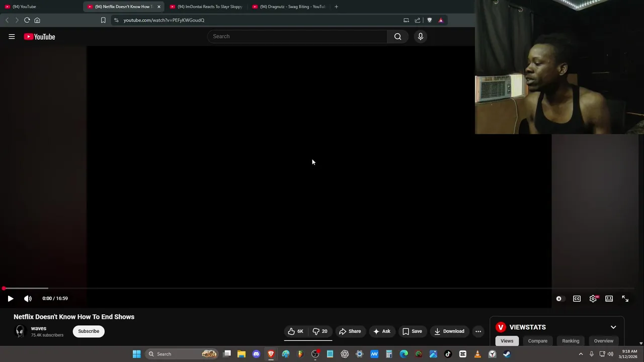Close the Netflix Doesn't Know tab

[159, 7]
